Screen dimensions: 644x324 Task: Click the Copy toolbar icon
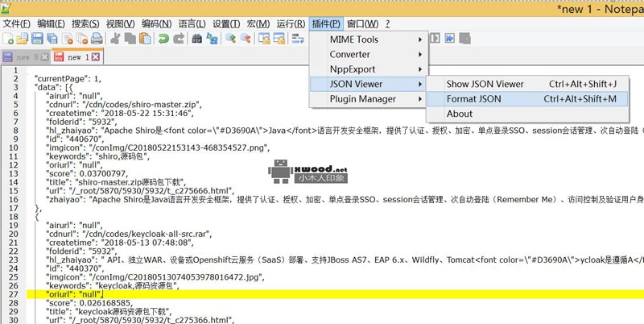tap(130, 39)
